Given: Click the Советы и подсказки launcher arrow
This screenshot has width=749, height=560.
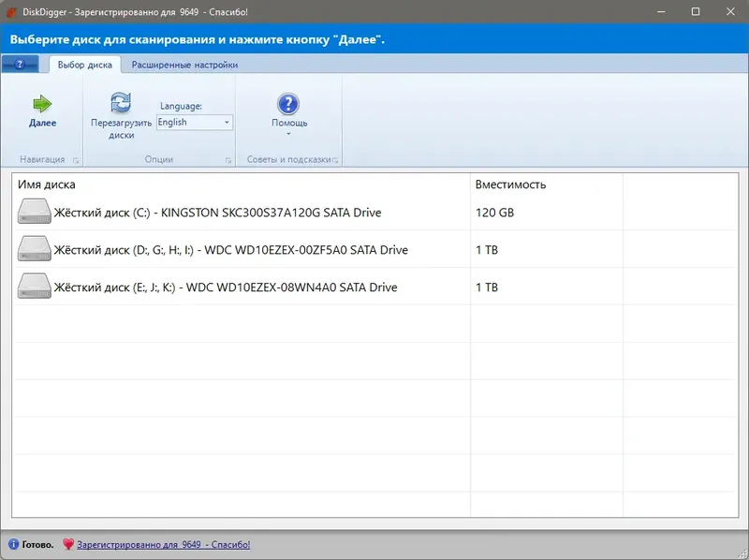Looking at the screenshot, I should click(x=337, y=159).
